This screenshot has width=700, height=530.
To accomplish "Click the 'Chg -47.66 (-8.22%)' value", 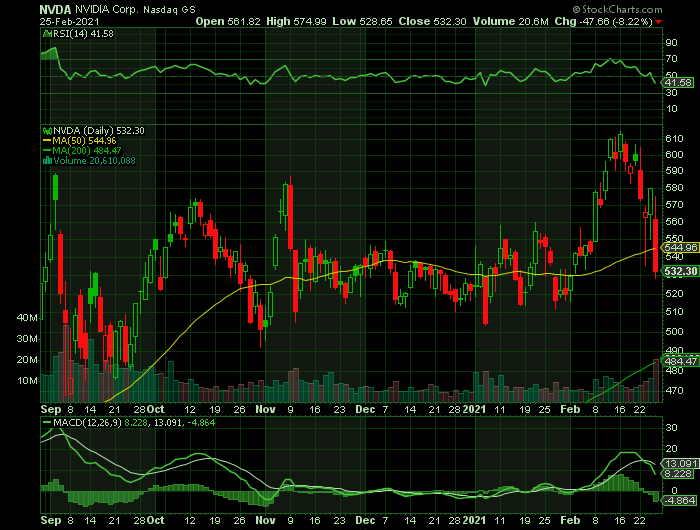I will click(604, 21).
